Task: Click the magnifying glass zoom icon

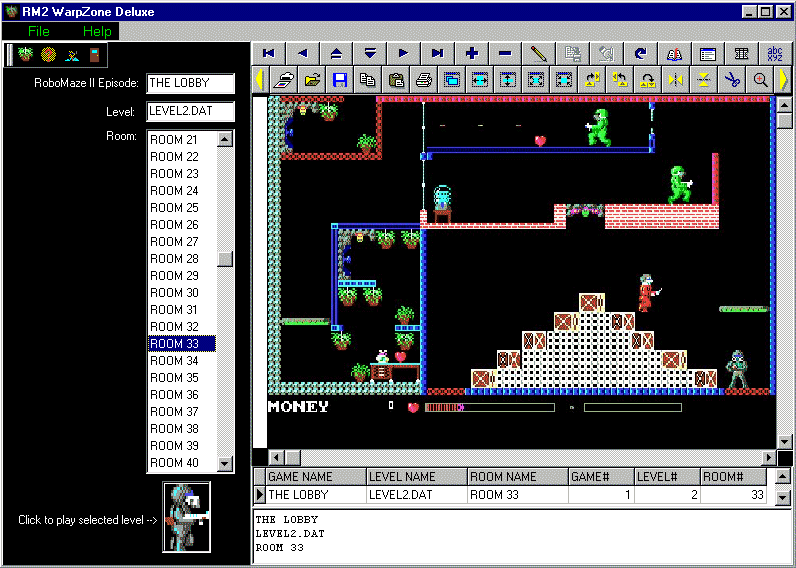Action: coord(761,80)
